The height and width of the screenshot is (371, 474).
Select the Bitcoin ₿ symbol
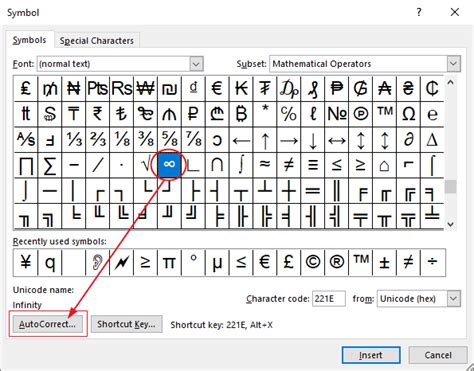coord(241,114)
